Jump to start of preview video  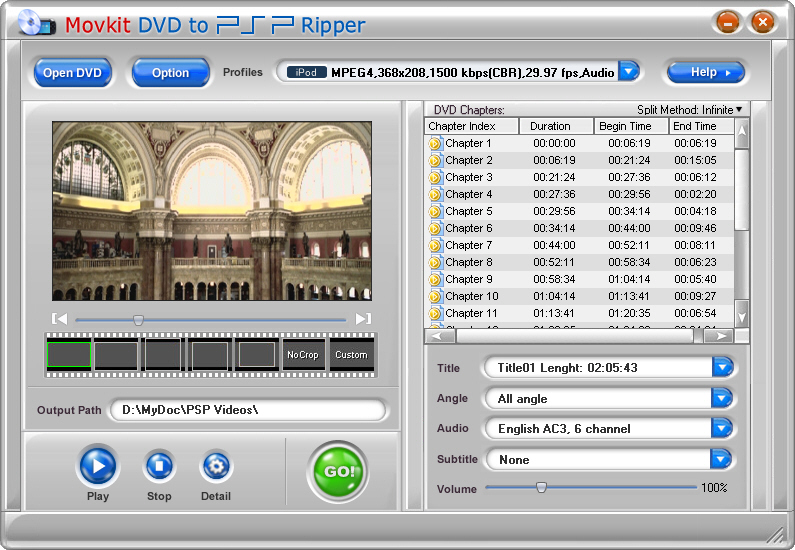point(59,319)
